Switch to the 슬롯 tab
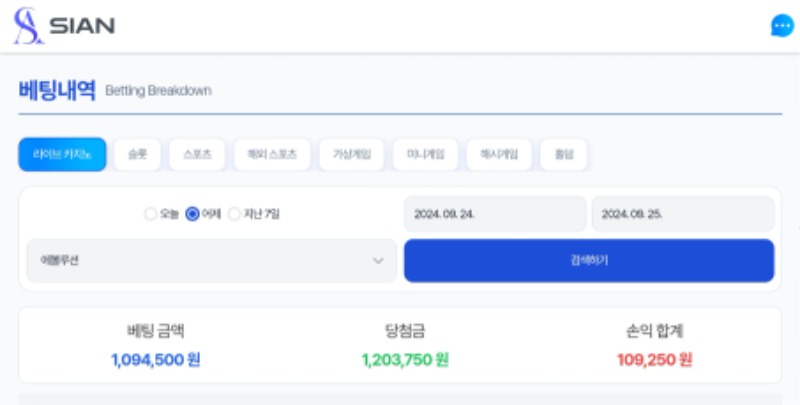 point(137,155)
